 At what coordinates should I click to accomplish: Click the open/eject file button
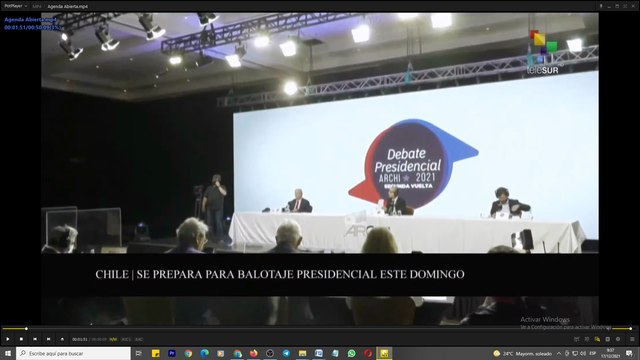(62, 339)
